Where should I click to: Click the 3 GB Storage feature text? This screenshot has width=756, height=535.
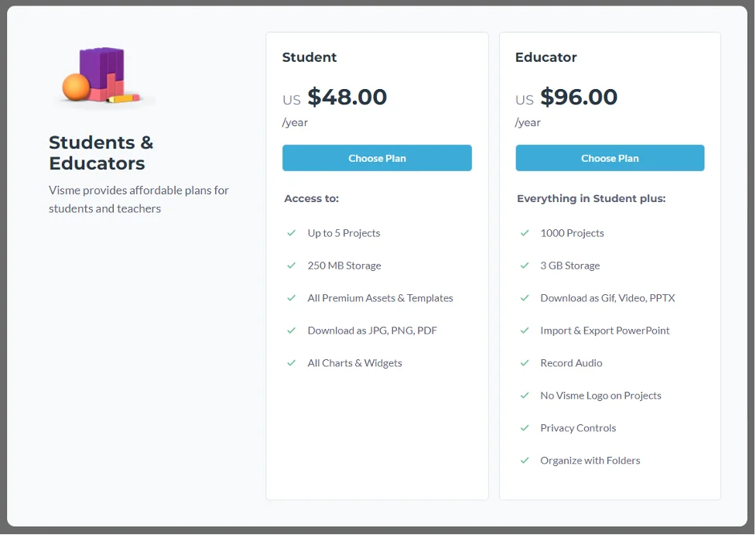pos(570,266)
